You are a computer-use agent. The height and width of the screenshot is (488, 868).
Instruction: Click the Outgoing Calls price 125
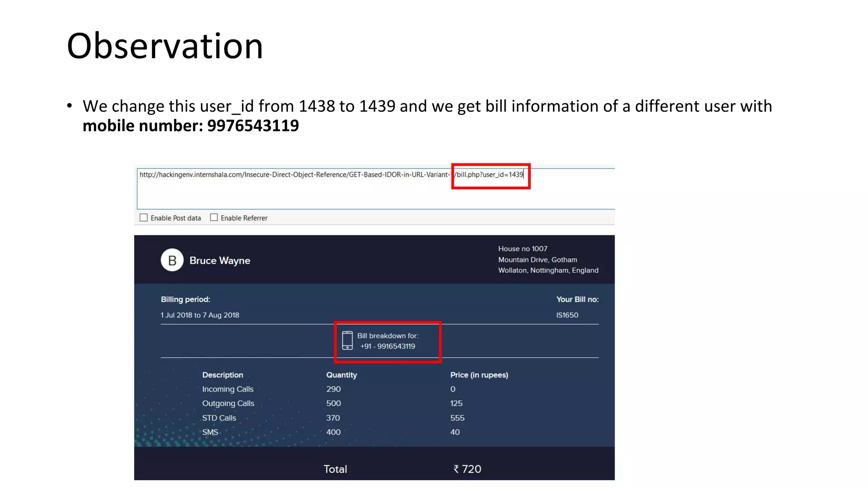pos(456,404)
